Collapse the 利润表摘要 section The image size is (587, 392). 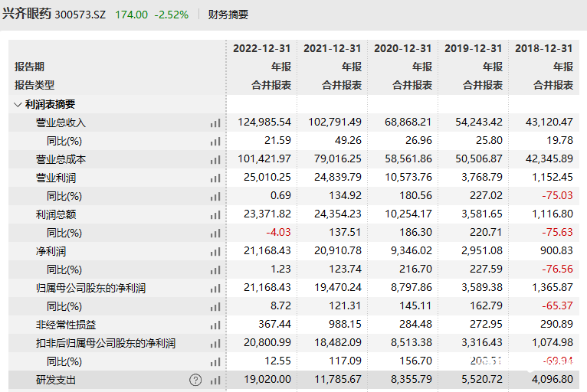click(17, 105)
